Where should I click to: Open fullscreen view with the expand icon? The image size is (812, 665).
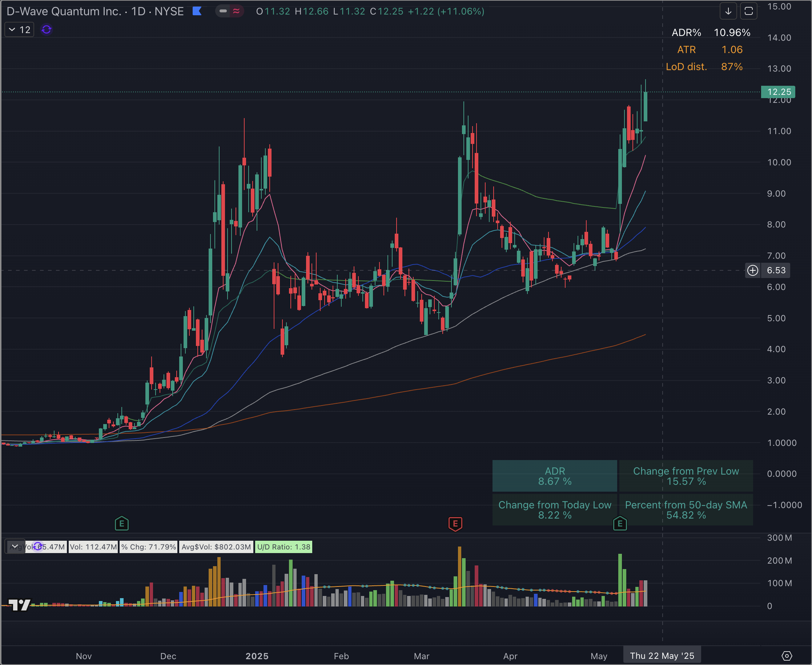(748, 11)
